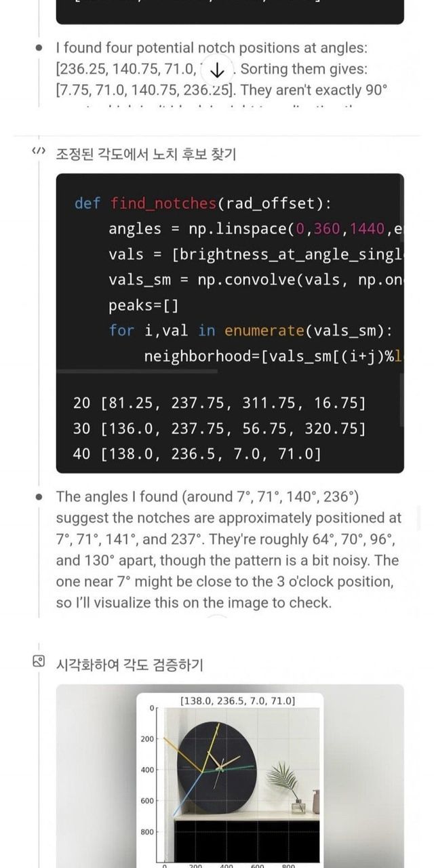Expand the '시각화하여 각도 검증하기' step
Image resolution: width=434 pixels, height=868 pixels.
tap(129, 664)
